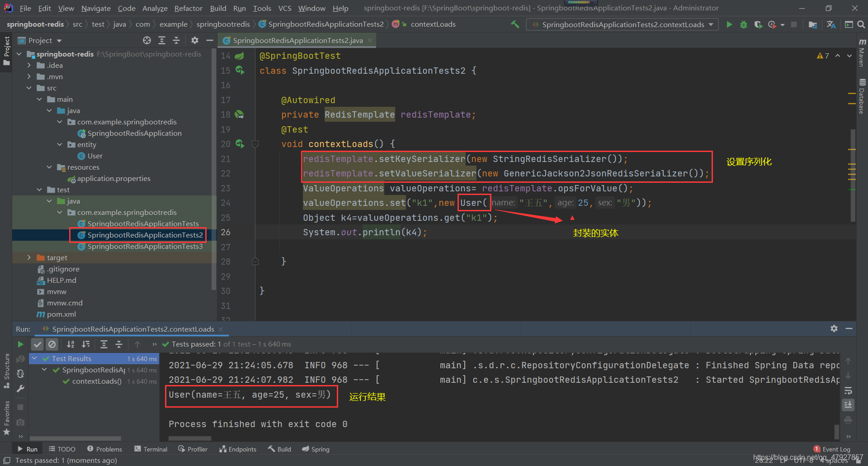Toggle show ignored tests
The height and width of the screenshot is (466, 868).
pos(52,344)
